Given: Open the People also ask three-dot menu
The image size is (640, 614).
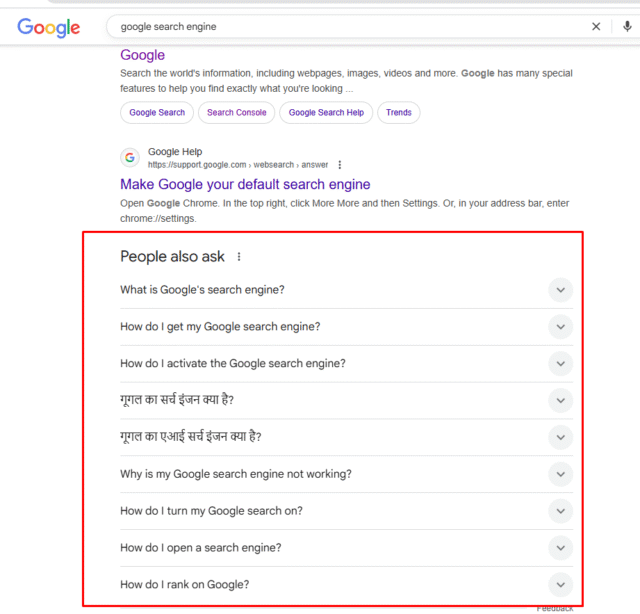Looking at the screenshot, I should coord(239,257).
